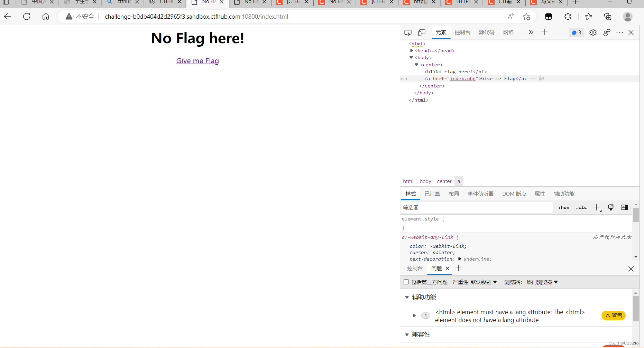Open the extensions puzzle icon

point(568,16)
